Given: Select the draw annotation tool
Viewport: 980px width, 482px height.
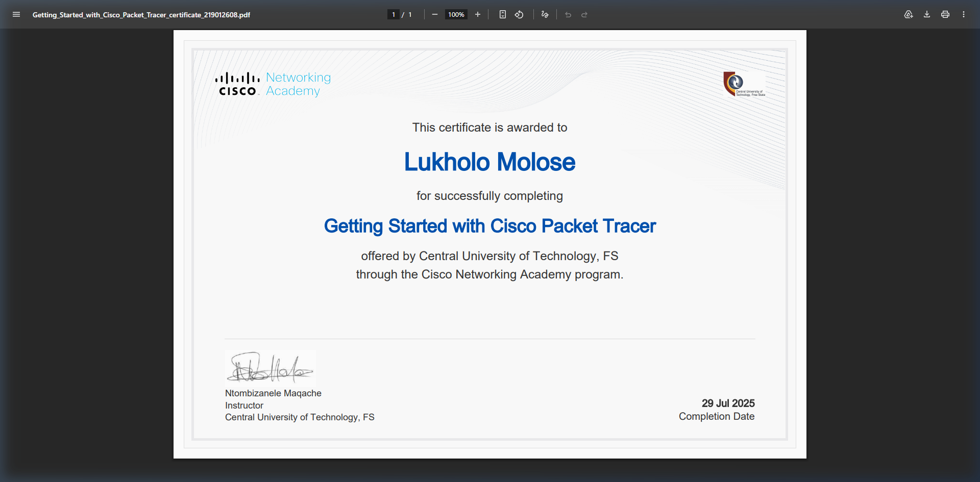Looking at the screenshot, I should (545, 14).
